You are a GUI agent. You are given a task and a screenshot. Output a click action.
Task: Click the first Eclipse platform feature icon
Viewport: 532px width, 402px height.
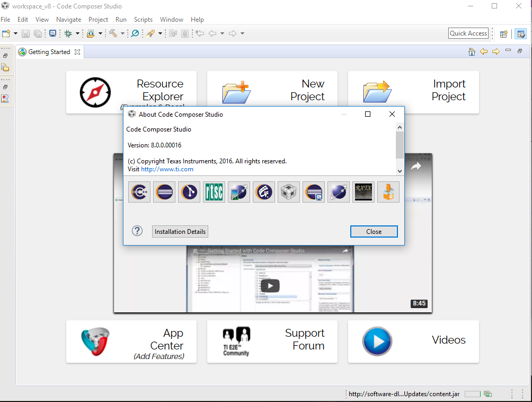point(164,192)
